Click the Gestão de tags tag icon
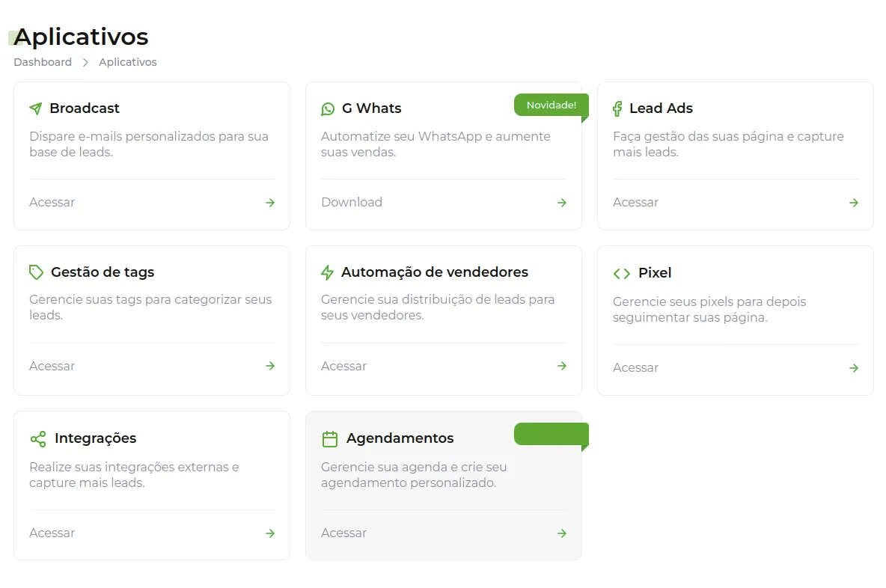This screenshot has width=886, height=588. pyautogui.click(x=36, y=272)
